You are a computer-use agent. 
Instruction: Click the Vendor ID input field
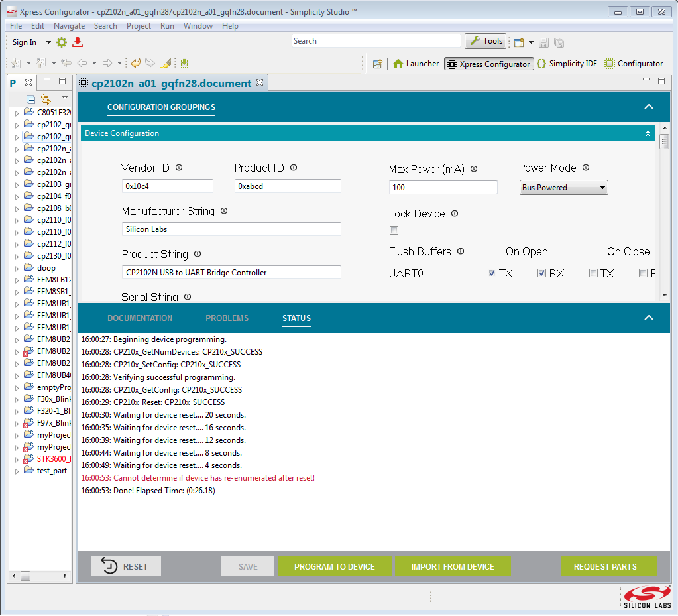coord(167,186)
